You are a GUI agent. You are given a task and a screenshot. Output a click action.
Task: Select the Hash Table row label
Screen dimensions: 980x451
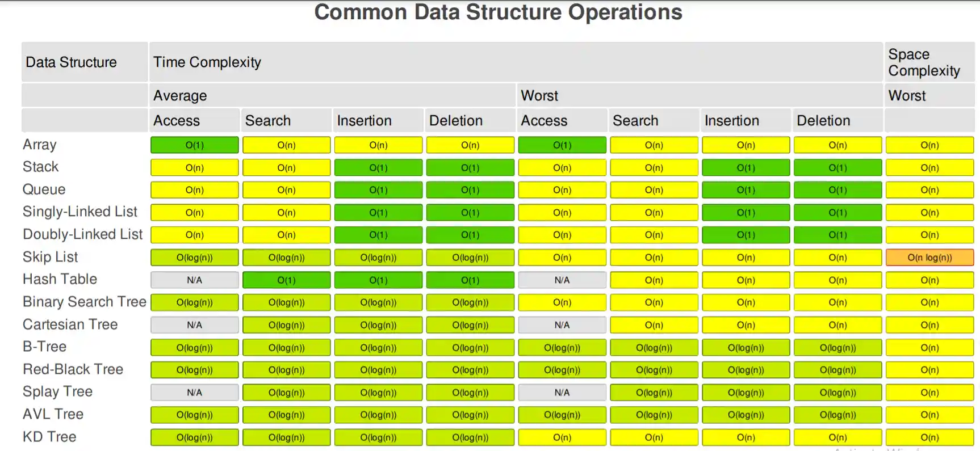(60, 279)
